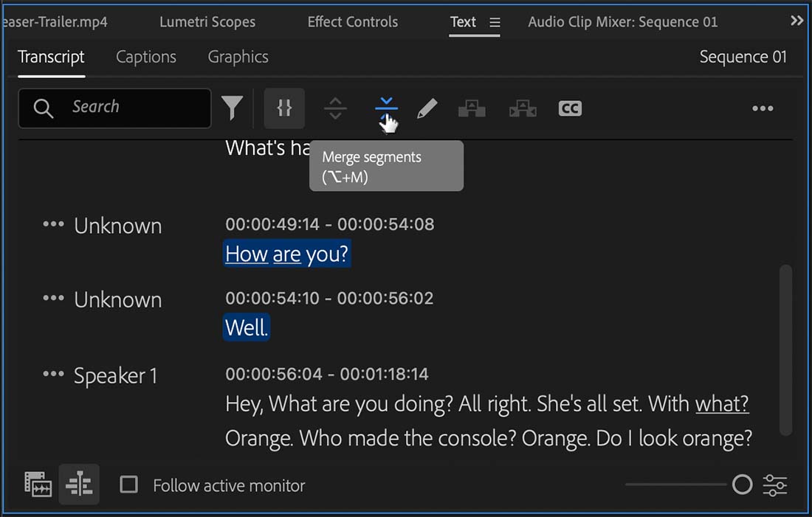The height and width of the screenshot is (517, 812).
Task: Click the underlined word "what?" in transcript
Action: pos(722,403)
